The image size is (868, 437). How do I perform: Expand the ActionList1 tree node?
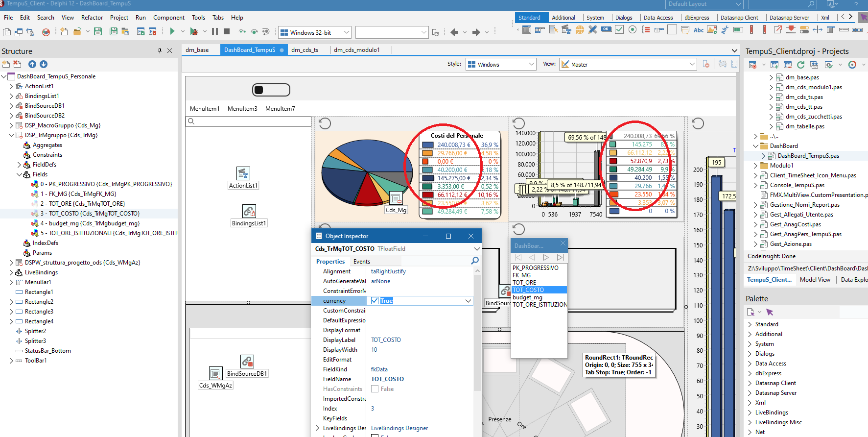[x=12, y=86]
